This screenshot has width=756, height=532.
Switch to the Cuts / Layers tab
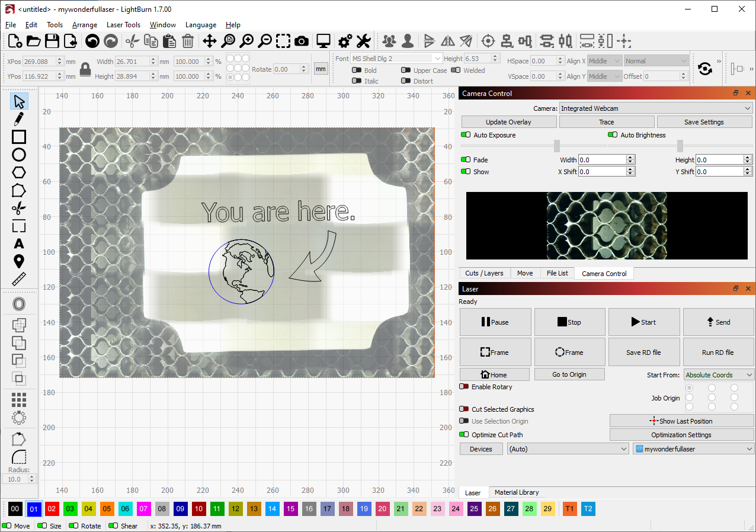tap(484, 273)
